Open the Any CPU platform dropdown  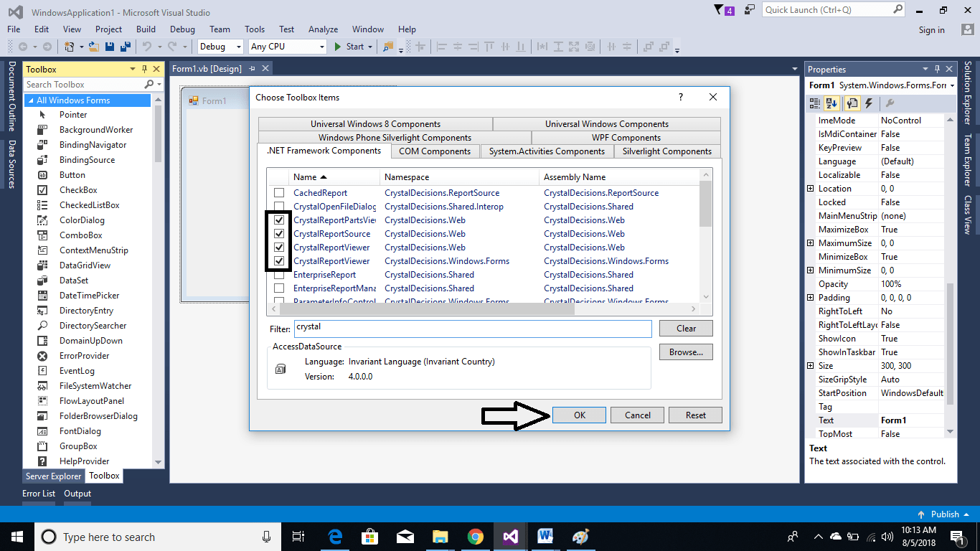(323, 46)
